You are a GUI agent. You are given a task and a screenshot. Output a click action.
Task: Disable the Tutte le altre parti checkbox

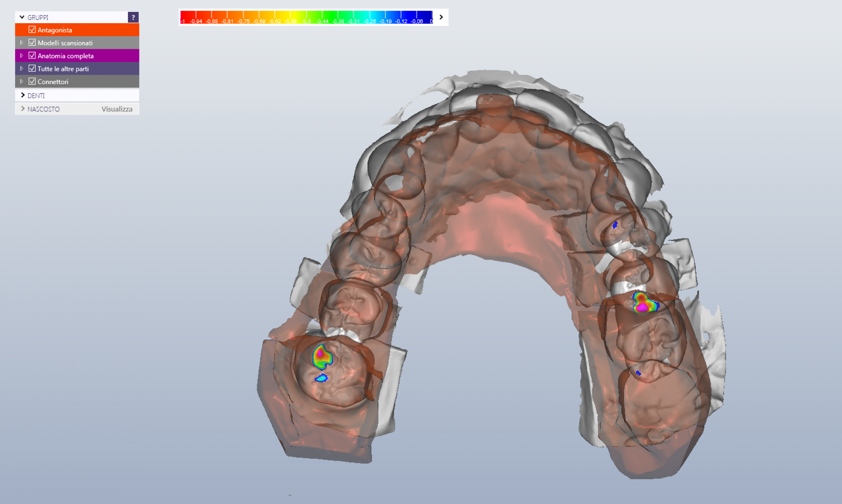(32, 69)
